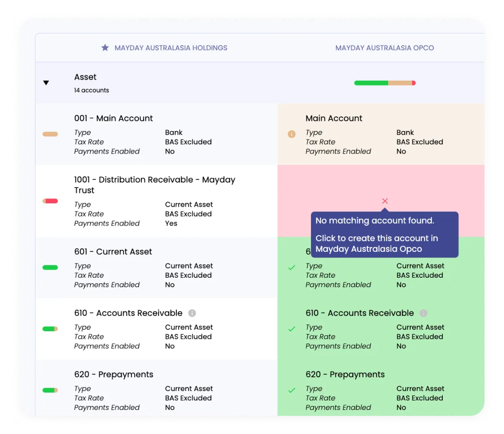This screenshot has width=504, height=434.
Task: Click the star icon beside Mayday Australasia Holdings
Action: (105, 48)
